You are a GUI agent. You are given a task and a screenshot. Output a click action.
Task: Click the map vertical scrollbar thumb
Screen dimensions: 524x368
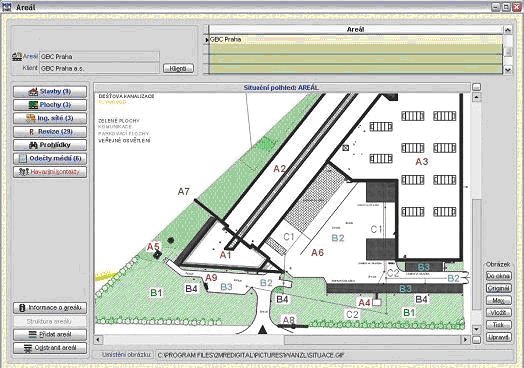(x=477, y=254)
